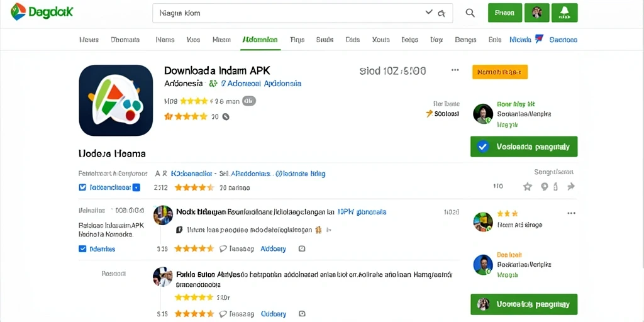This screenshot has width=644, height=322.
Task: Click the magnifier search icon
Action: pyautogui.click(x=470, y=13)
